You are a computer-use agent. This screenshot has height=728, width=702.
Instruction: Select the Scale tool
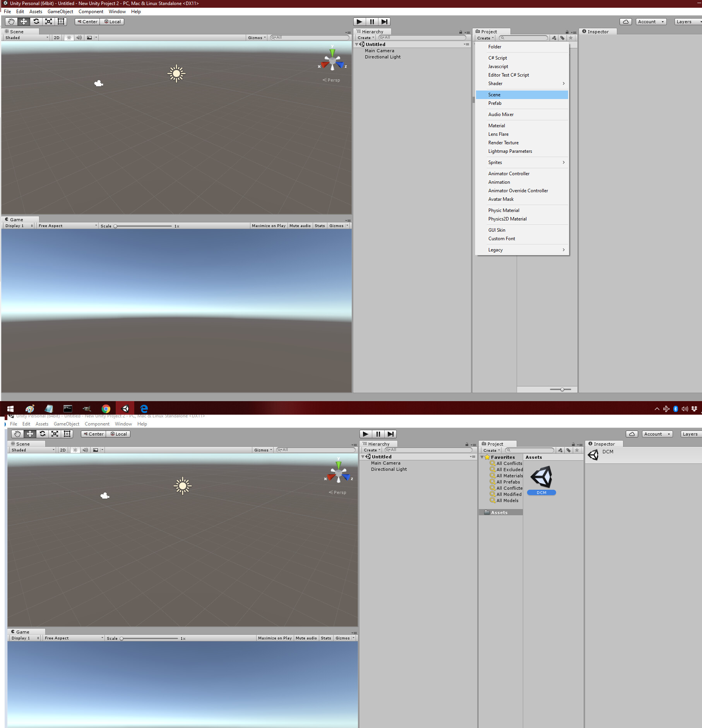point(48,22)
